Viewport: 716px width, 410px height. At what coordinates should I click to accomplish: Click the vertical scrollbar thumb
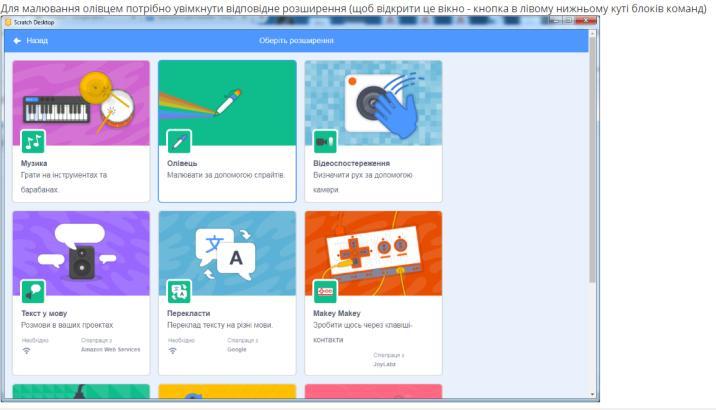[x=592, y=160]
